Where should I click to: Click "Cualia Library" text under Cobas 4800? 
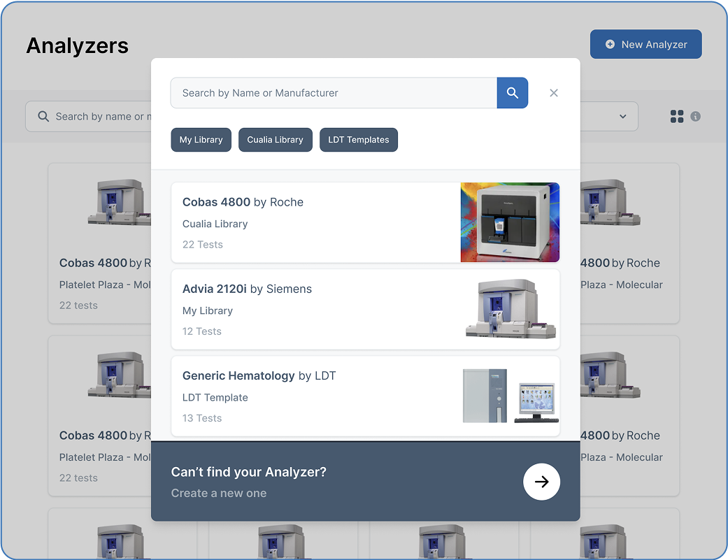pos(215,224)
